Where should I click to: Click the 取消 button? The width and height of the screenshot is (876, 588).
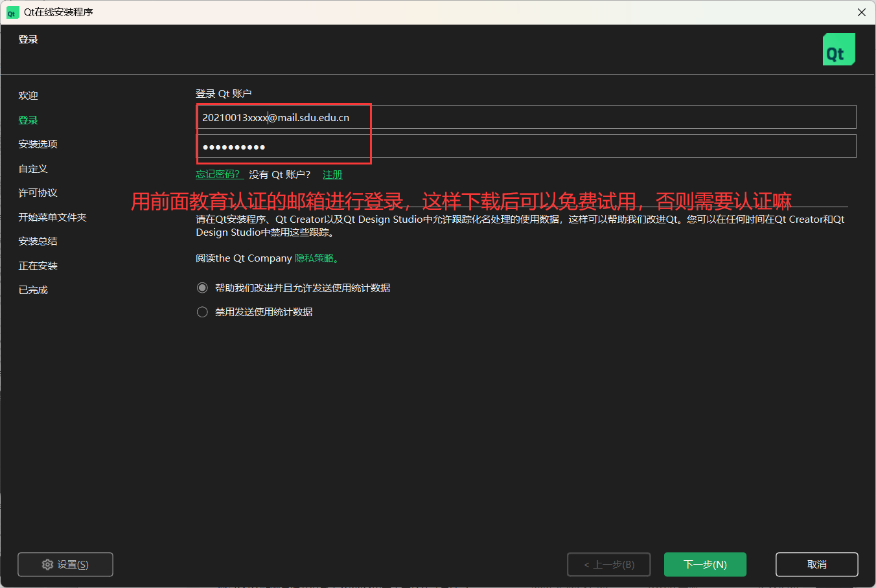click(816, 564)
